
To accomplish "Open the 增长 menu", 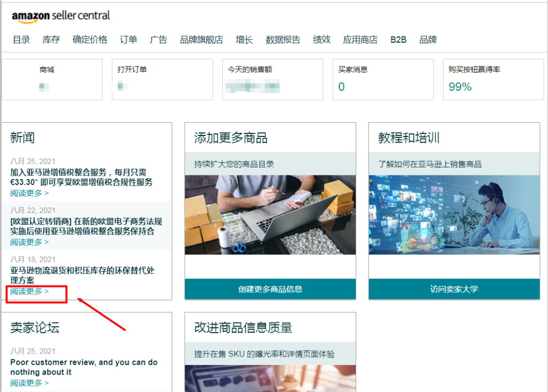I will click(244, 40).
